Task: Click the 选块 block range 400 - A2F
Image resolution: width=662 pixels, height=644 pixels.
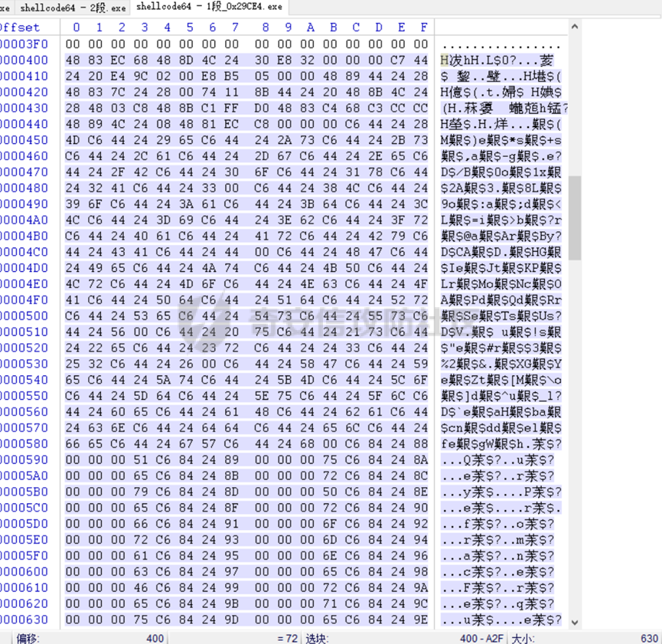Action: point(481,638)
